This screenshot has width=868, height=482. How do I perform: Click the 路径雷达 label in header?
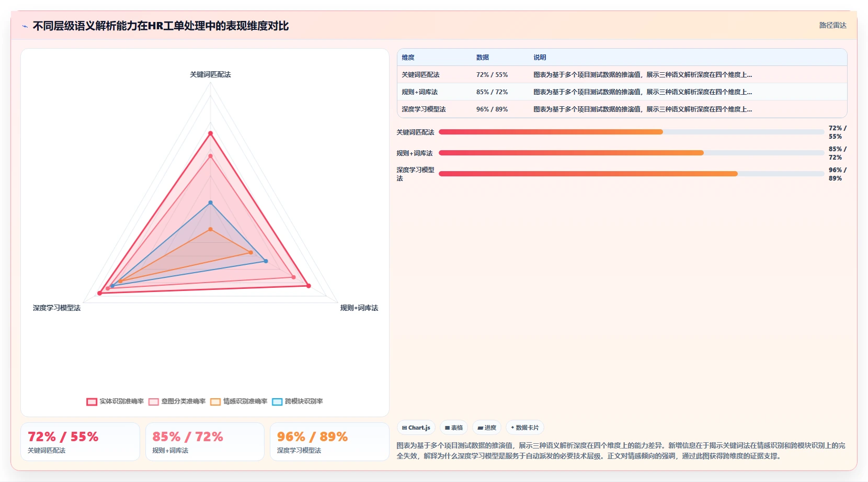point(832,25)
